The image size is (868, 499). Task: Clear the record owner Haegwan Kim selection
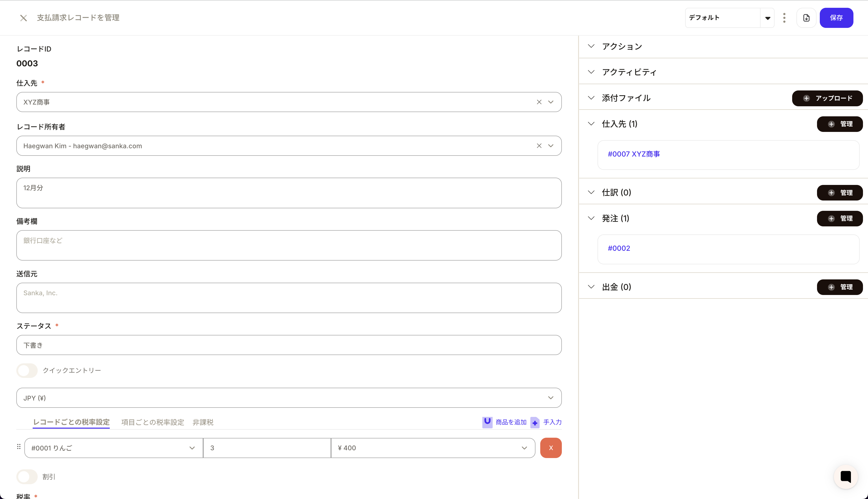pos(539,146)
